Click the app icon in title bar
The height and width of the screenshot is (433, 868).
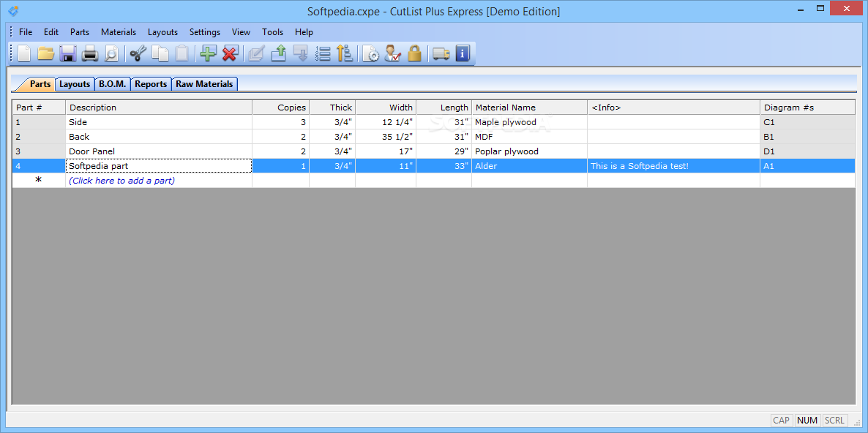(x=13, y=10)
